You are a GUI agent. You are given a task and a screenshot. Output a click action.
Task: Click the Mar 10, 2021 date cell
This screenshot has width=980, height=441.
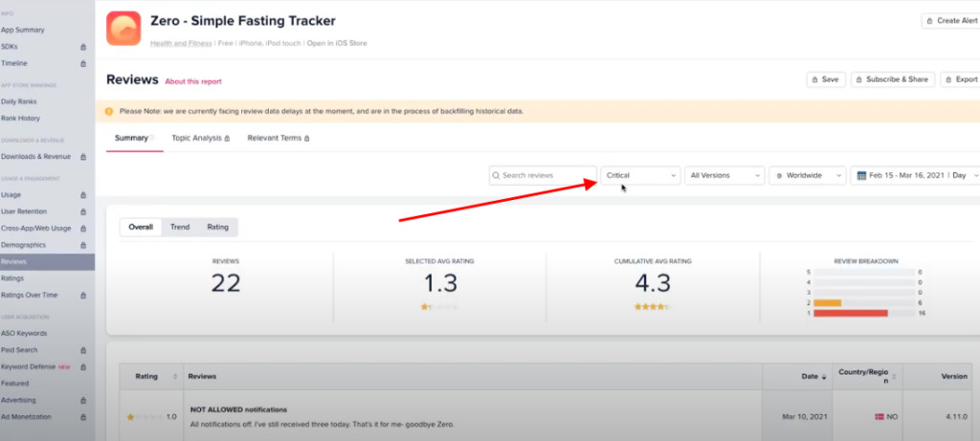coord(799,417)
